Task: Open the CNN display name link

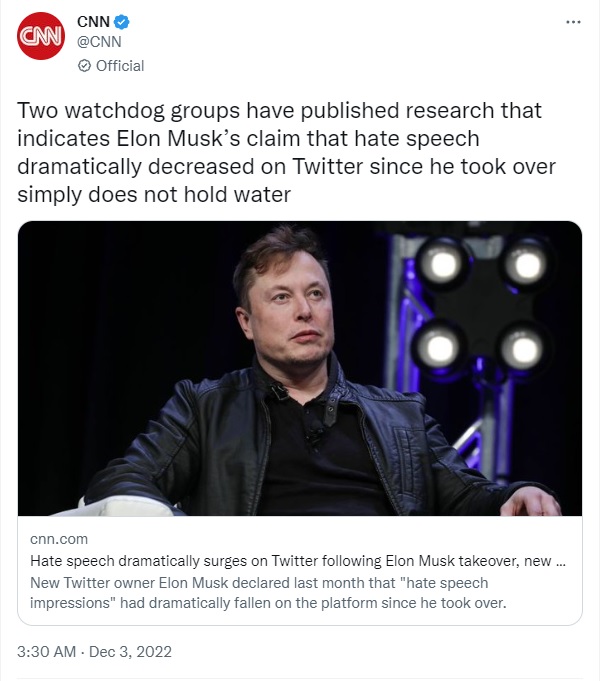Action: (x=93, y=21)
